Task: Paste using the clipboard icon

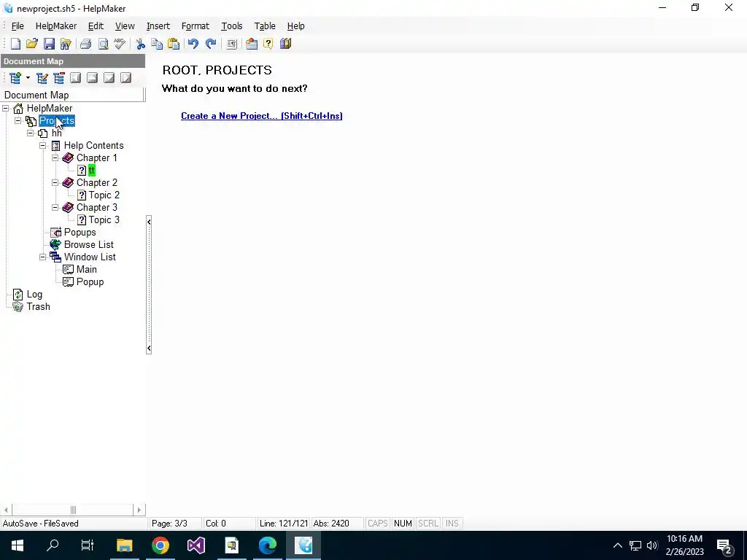Action: point(174,44)
